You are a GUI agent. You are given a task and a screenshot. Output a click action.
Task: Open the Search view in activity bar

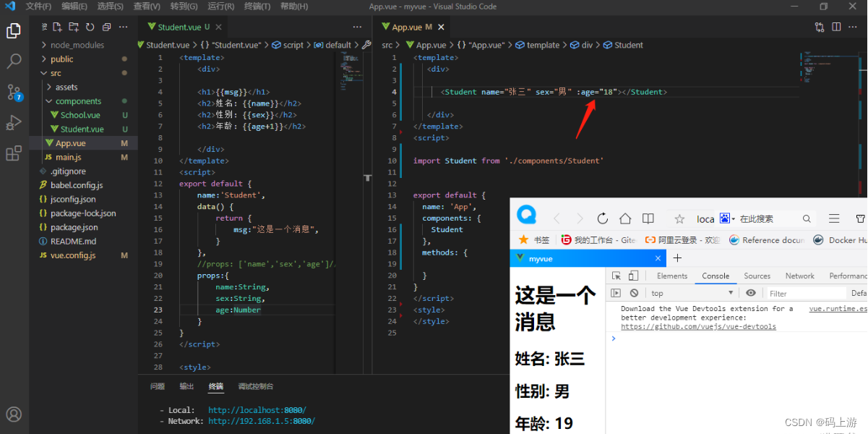[x=14, y=61]
